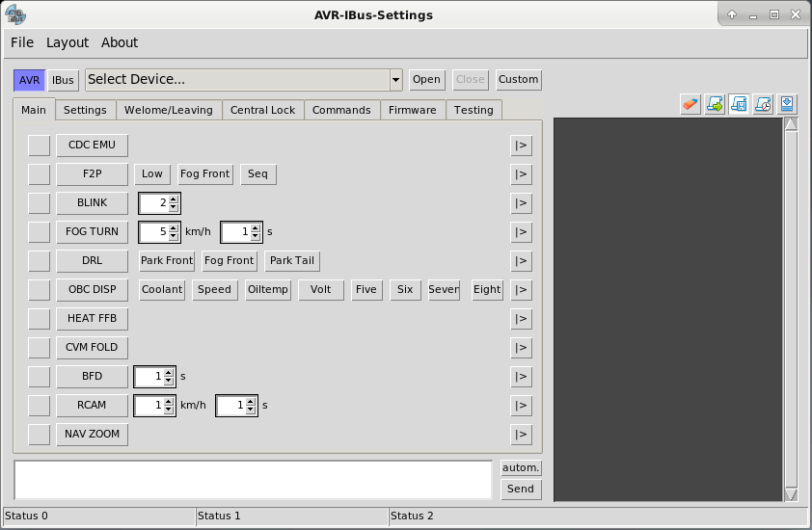Toggle the checkbox beside F2P
The width and height of the screenshot is (812, 530).
(x=39, y=174)
